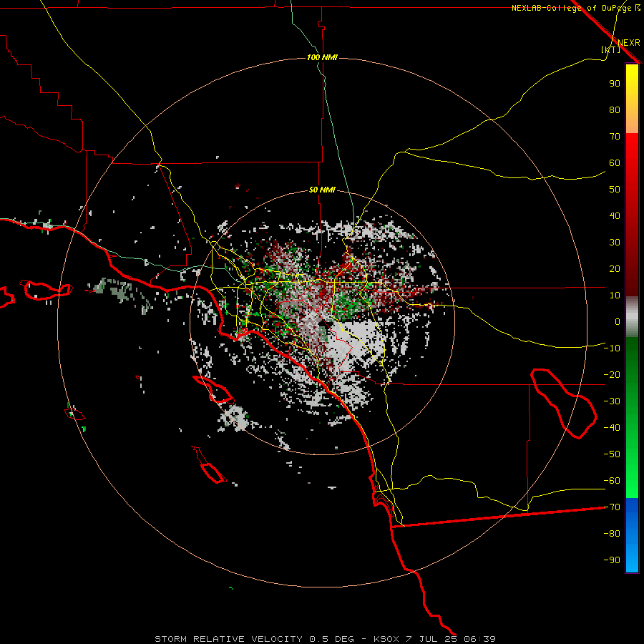Image resolution: width=644 pixels, height=644 pixels.
Task: Click the -30 value on the velocity scale
Action: point(612,401)
